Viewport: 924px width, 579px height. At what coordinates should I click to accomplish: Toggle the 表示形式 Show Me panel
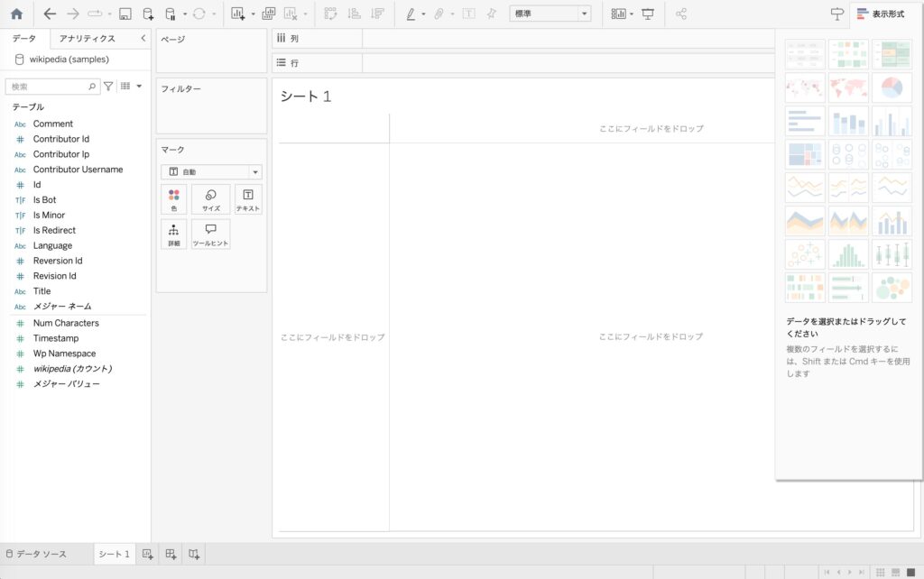[882, 14]
